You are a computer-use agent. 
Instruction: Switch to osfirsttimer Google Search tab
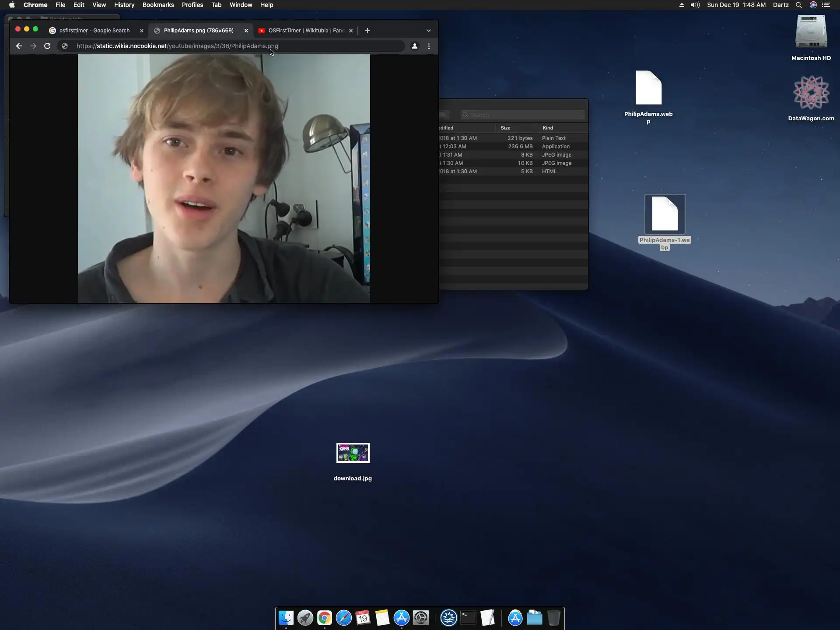[x=94, y=31]
